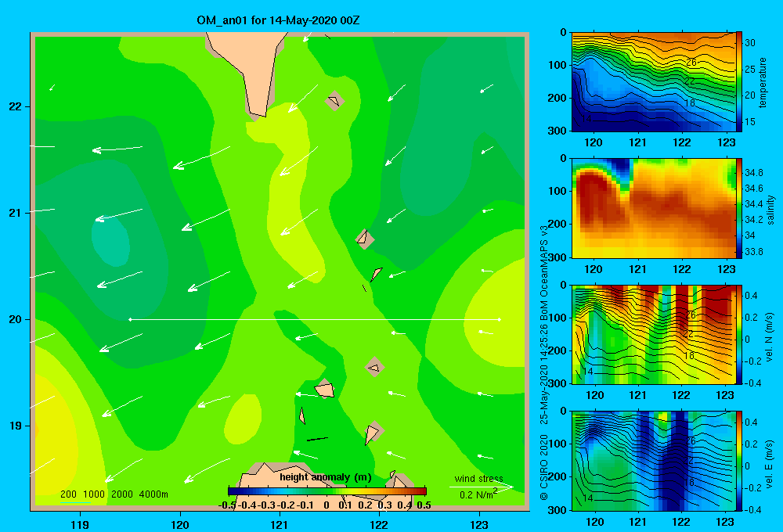The image size is (783, 532).
Task: Click the 'vel. N (m/s)' axis label
Action: [x=769, y=337]
